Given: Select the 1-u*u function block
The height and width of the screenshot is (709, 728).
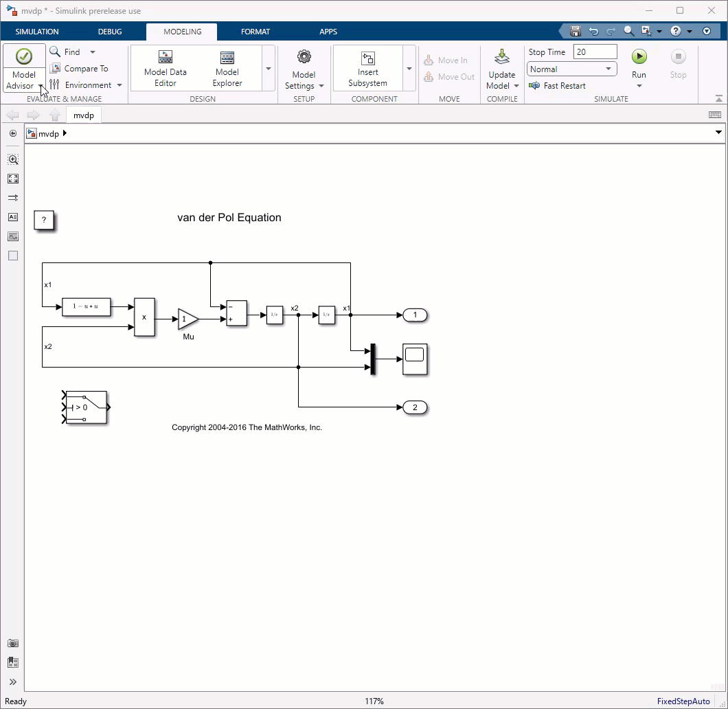Looking at the screenshot, I should click(87, 307).
